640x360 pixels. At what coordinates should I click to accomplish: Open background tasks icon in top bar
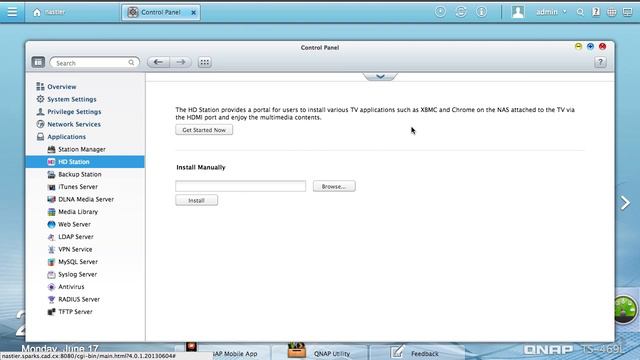440,12
